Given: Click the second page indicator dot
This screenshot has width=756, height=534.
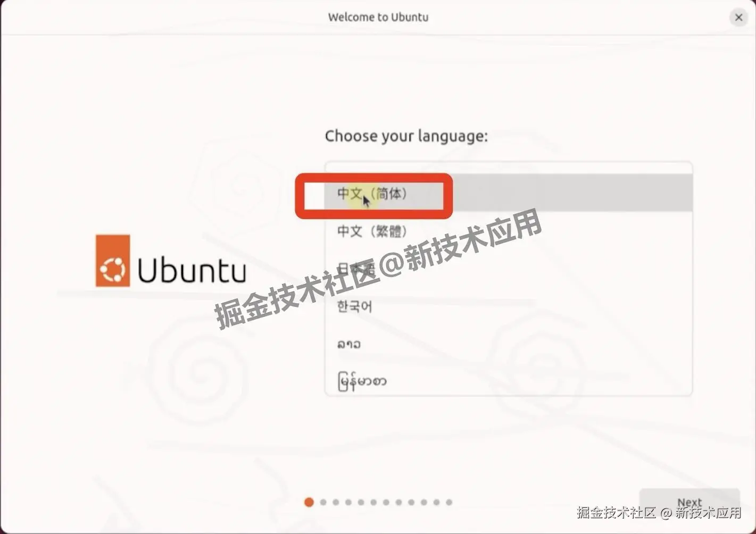Looking at the screenshot, I should 323,502.
